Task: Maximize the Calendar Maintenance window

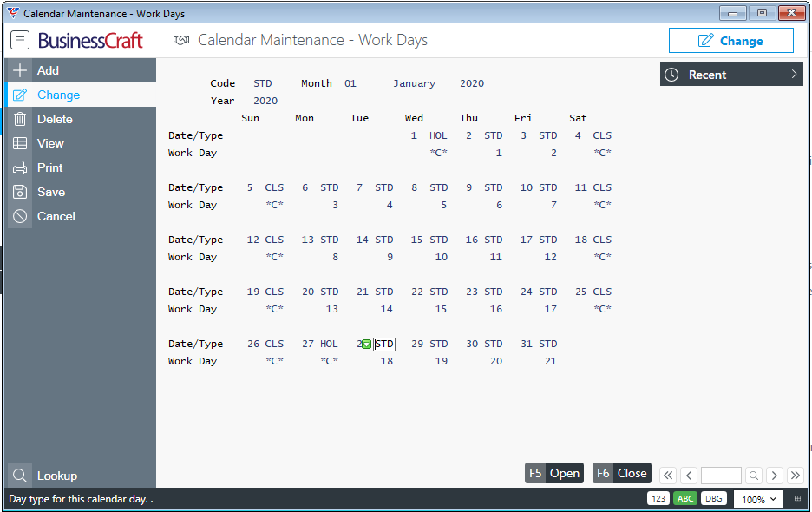Action: tap(762, 13)
